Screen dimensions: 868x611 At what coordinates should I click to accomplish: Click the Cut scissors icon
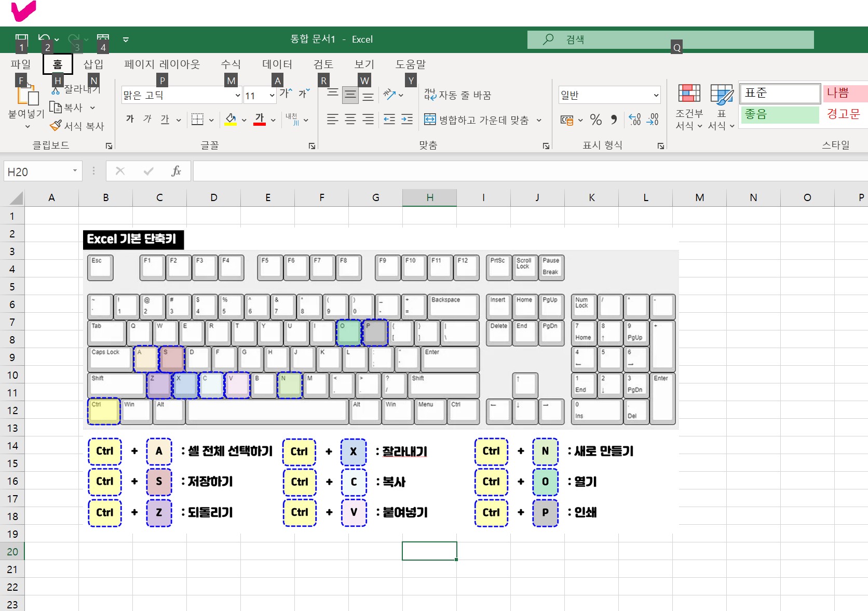coord(56,90)
